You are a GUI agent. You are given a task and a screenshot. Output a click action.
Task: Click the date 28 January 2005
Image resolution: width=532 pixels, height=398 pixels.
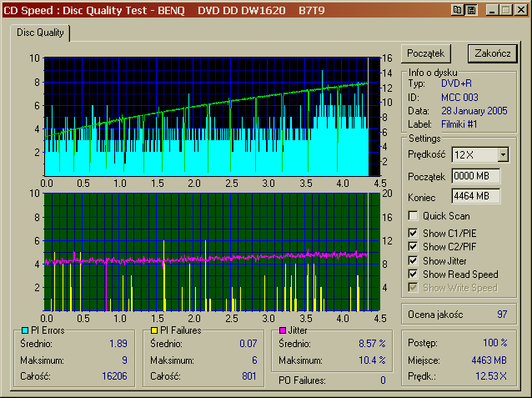(474, 111)
